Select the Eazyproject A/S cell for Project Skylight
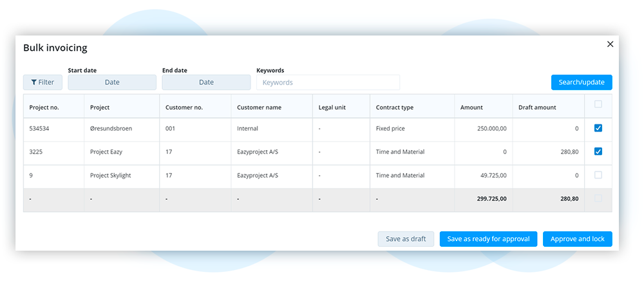The width and height of the screenshot is (644, 299). [x=272, y=177]
